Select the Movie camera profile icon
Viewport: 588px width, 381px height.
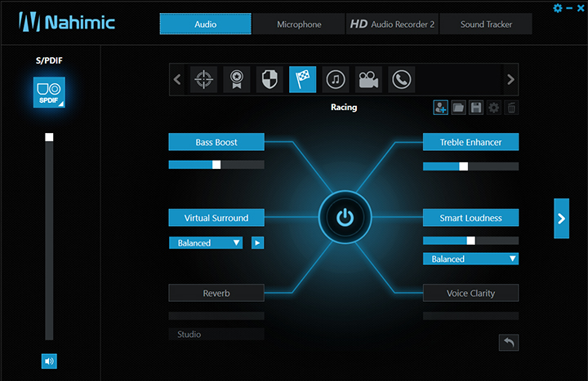pos(368,79)
